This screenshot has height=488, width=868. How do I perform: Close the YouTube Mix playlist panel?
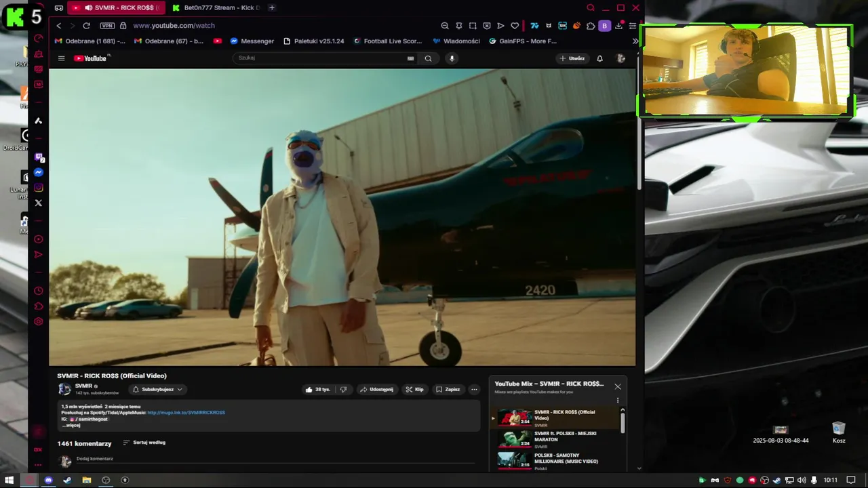(618, 386)
